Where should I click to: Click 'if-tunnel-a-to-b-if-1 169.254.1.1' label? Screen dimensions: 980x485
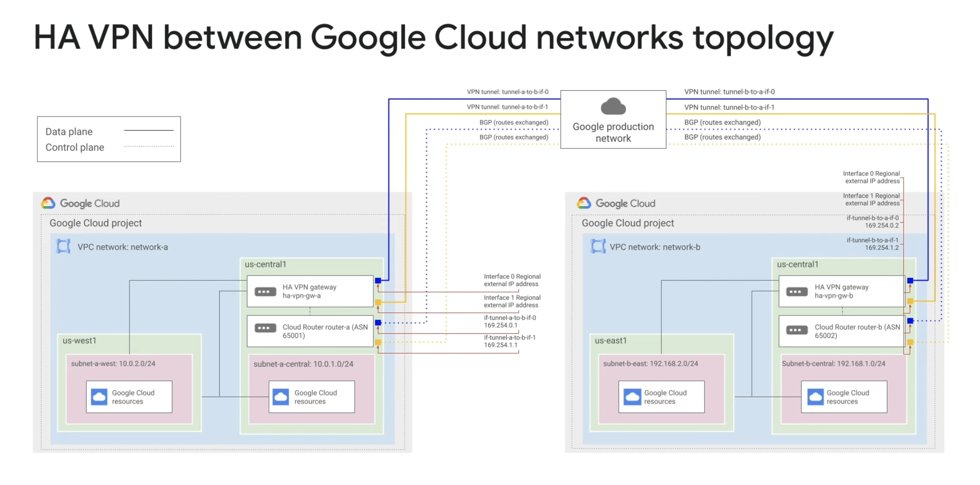(x=510, y=341)
